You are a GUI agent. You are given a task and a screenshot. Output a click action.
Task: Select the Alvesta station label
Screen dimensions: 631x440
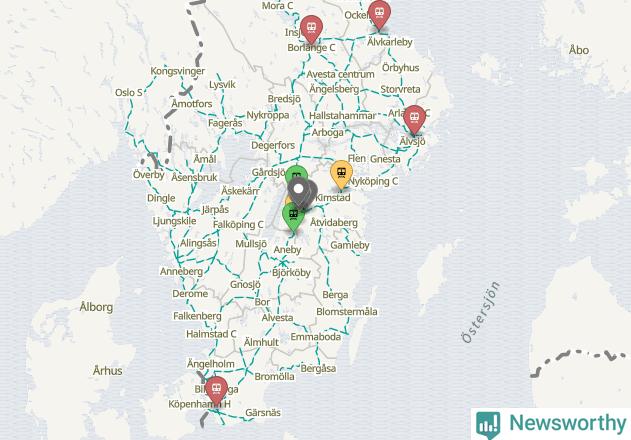coord(277,318)
